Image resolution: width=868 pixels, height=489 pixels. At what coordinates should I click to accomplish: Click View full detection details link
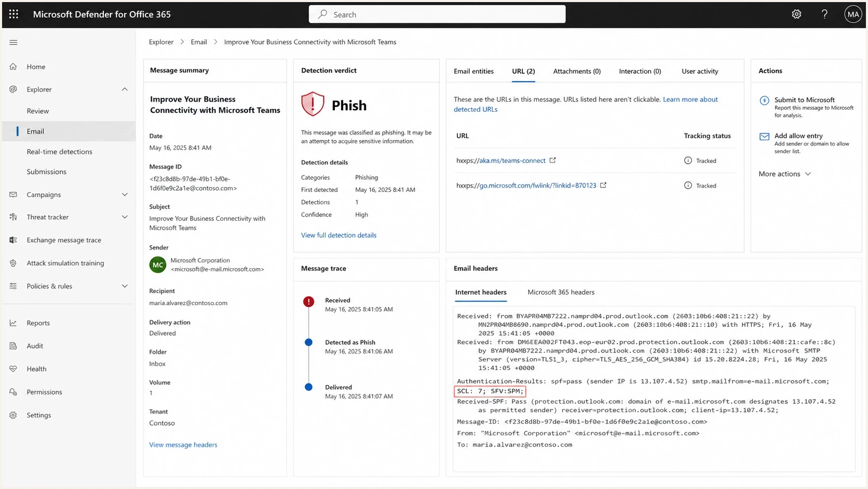(338, 235)
